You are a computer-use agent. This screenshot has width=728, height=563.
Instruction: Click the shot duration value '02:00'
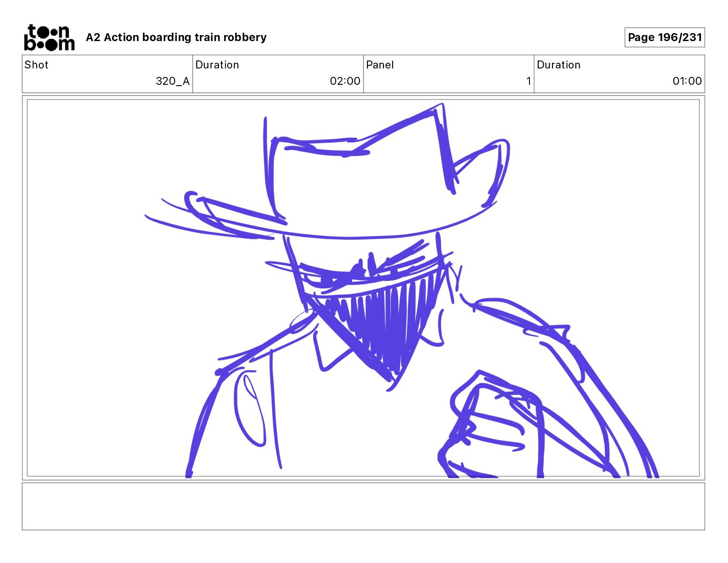(x=345, y=81)
